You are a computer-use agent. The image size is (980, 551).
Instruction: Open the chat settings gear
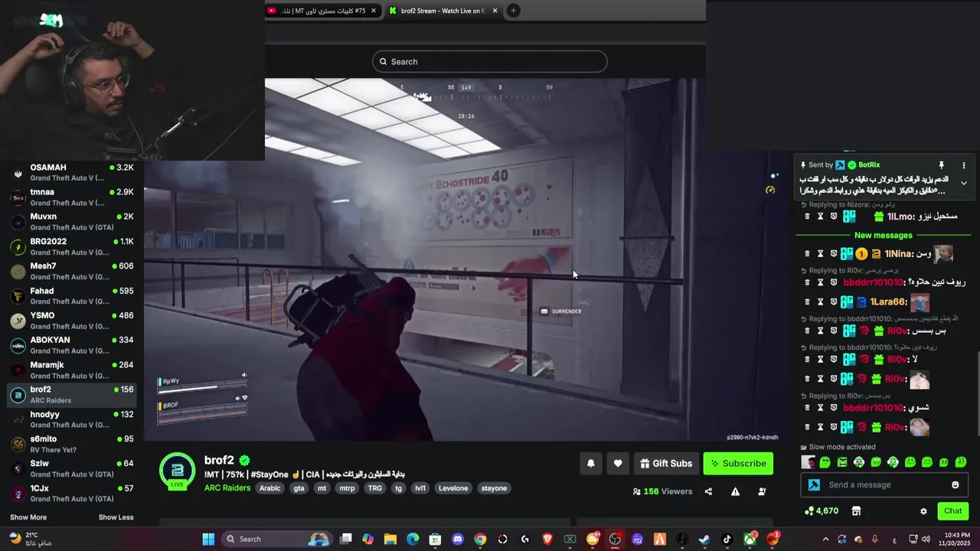[x=923, y=511]
